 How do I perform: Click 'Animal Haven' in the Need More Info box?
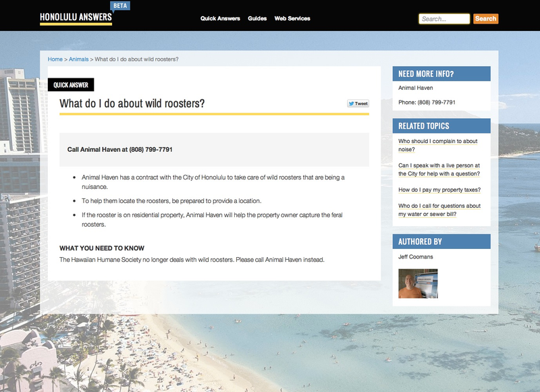coord(416,88)
